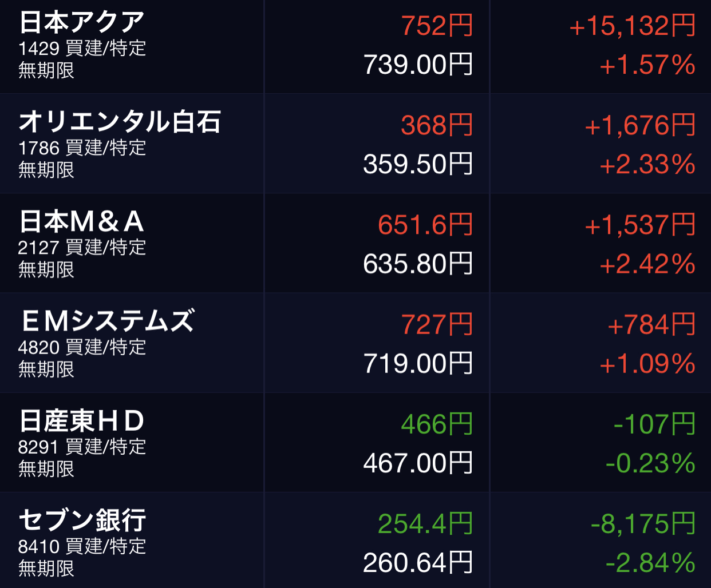Open the 日本アクア position row
The image size is (711, 588).
point(355,46)
